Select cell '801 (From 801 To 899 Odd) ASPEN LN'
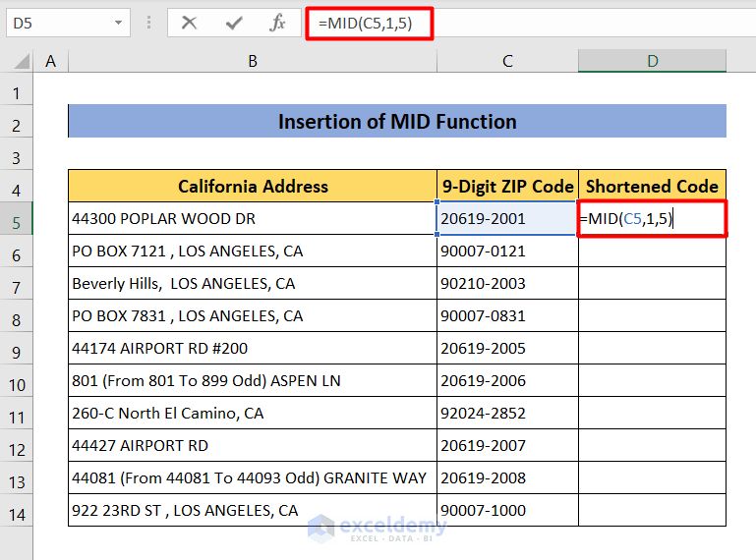This screenshot has height=560, width=756. click(x=253, y=380)
